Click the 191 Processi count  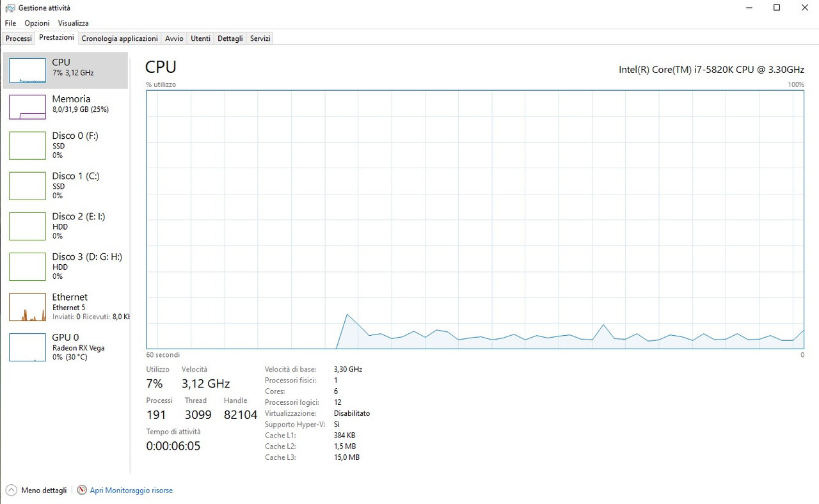pyautogui.click(x=156, y=414)
